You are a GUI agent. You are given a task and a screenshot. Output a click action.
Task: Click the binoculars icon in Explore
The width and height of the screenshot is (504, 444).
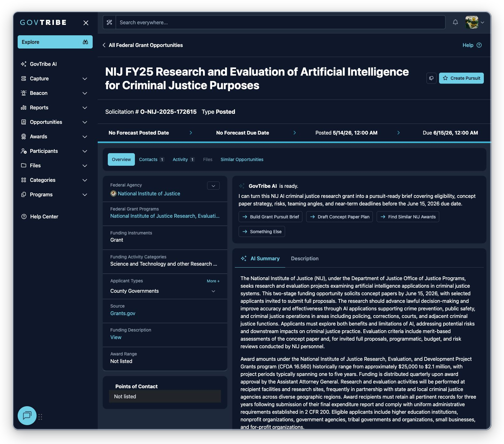[x=85, y=42]
